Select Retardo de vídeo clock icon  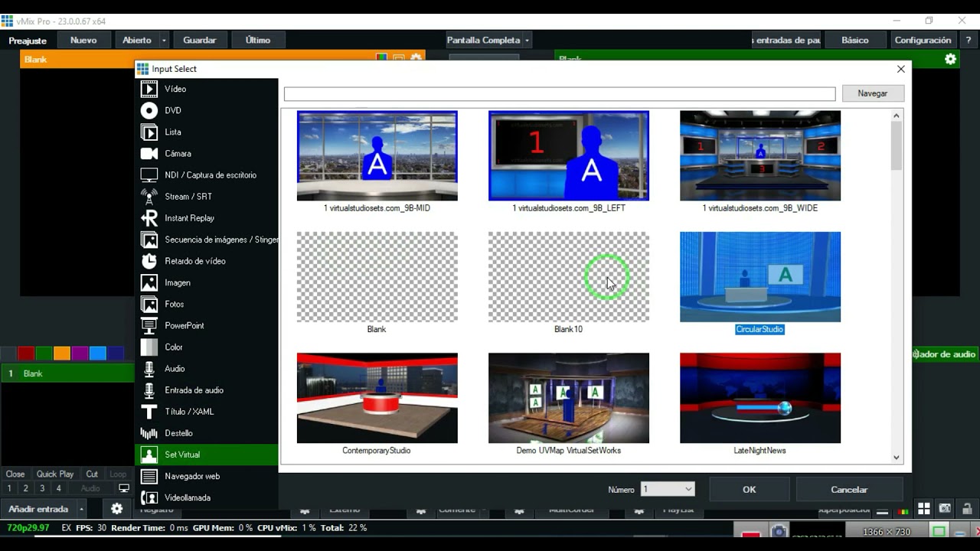point(149,261)
